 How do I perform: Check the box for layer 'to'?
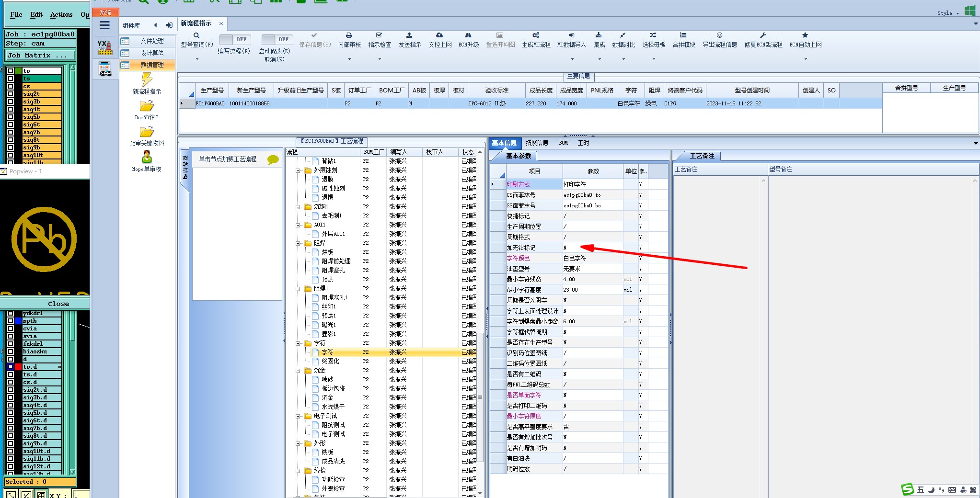[x=11, y=71]
